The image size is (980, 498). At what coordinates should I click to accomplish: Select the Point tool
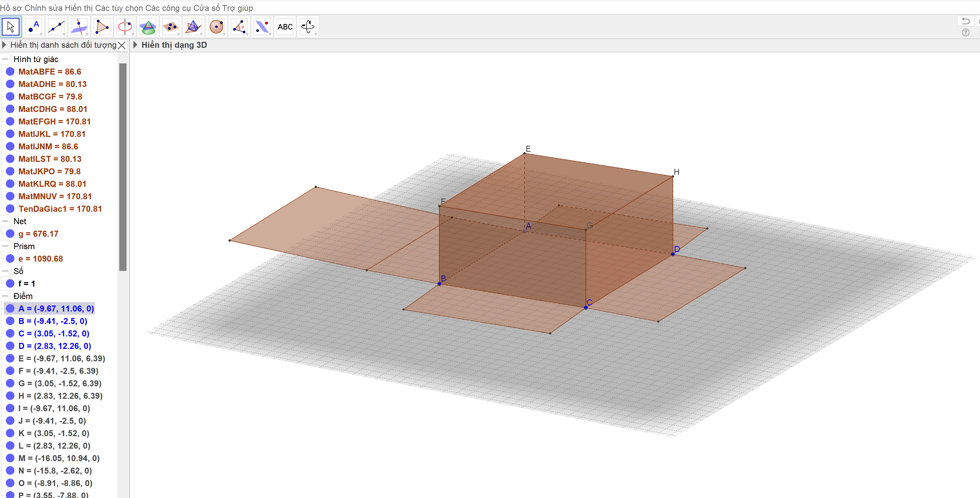click(34, 27)
